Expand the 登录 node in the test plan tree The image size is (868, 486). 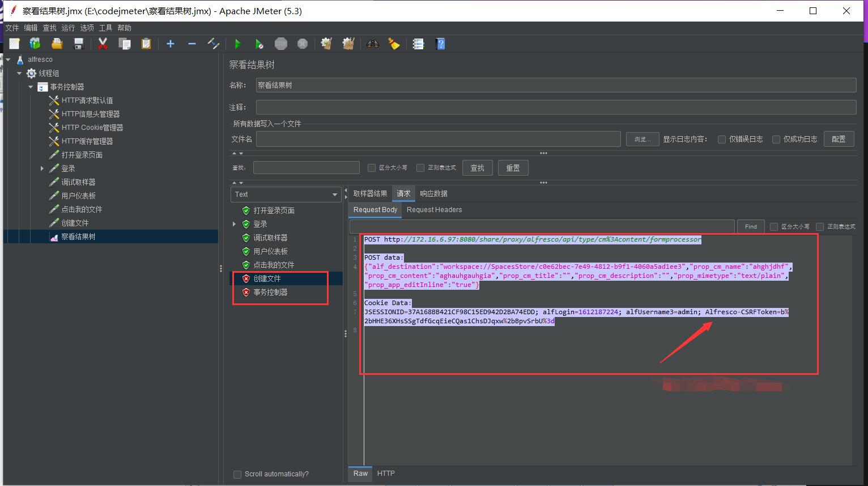(42, 168)
